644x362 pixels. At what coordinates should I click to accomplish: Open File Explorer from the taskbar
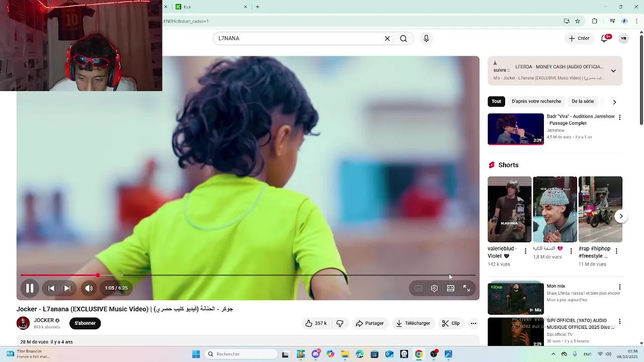coord(345,354)
